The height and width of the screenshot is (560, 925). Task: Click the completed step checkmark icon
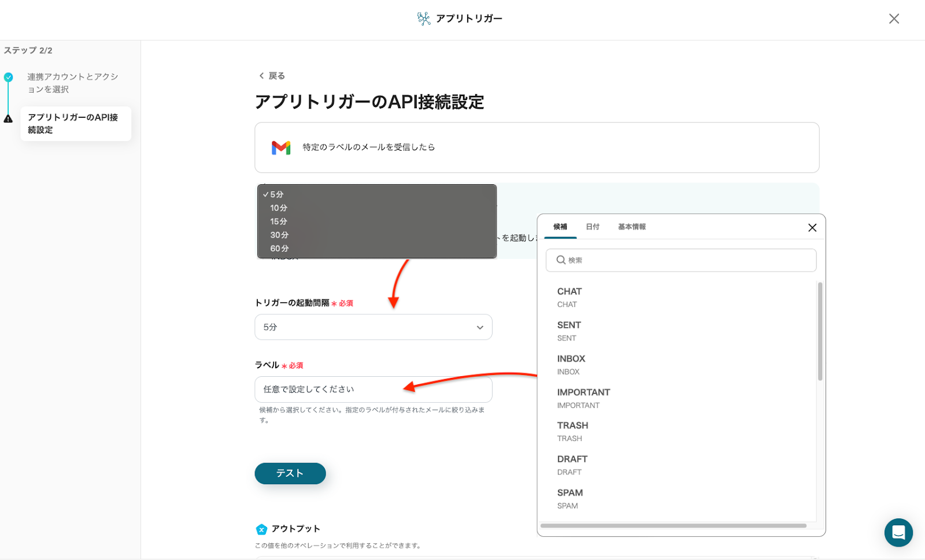tap(8, 77)
